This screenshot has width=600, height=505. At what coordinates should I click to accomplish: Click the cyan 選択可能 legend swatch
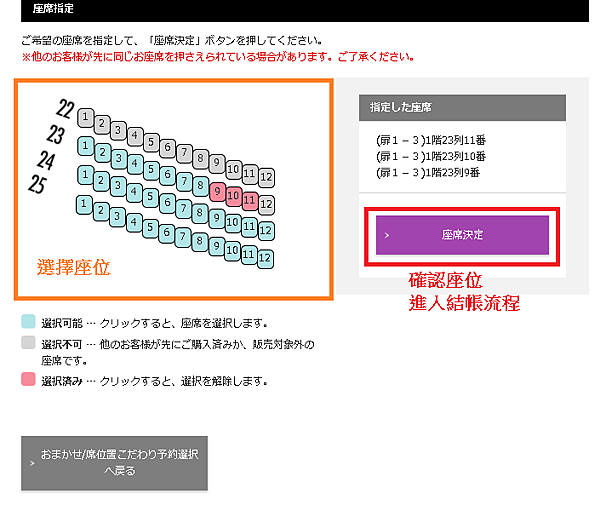[x=28, y=323]
